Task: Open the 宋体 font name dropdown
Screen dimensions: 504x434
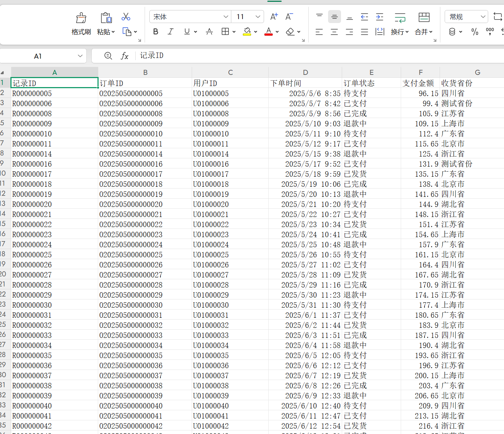Action: click(226, 17)
